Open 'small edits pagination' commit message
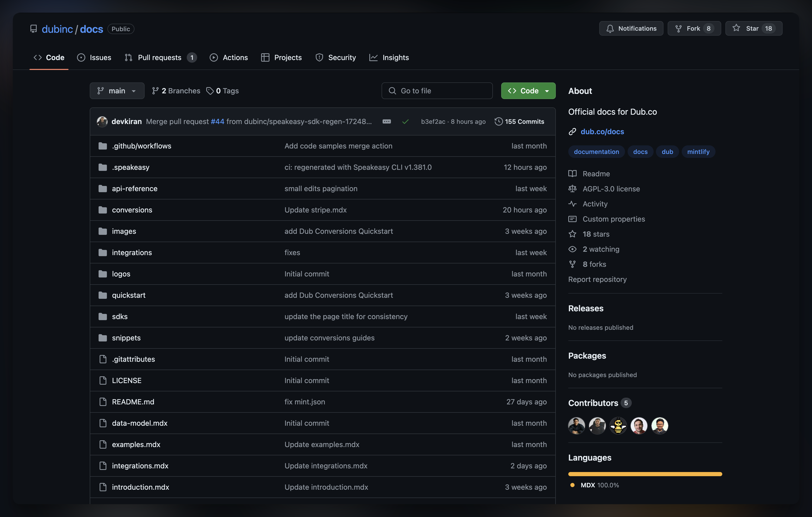 point(321,189)
